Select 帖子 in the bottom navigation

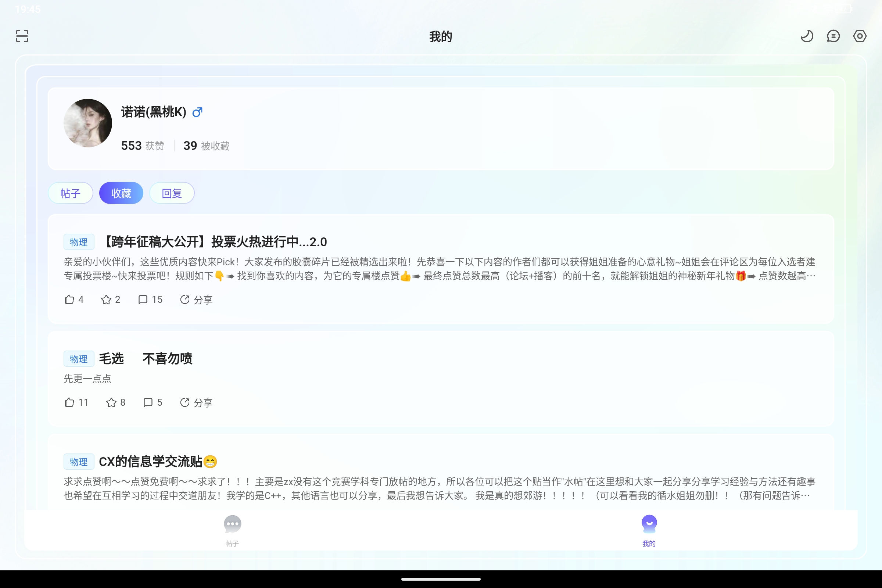tap(232, 530)
